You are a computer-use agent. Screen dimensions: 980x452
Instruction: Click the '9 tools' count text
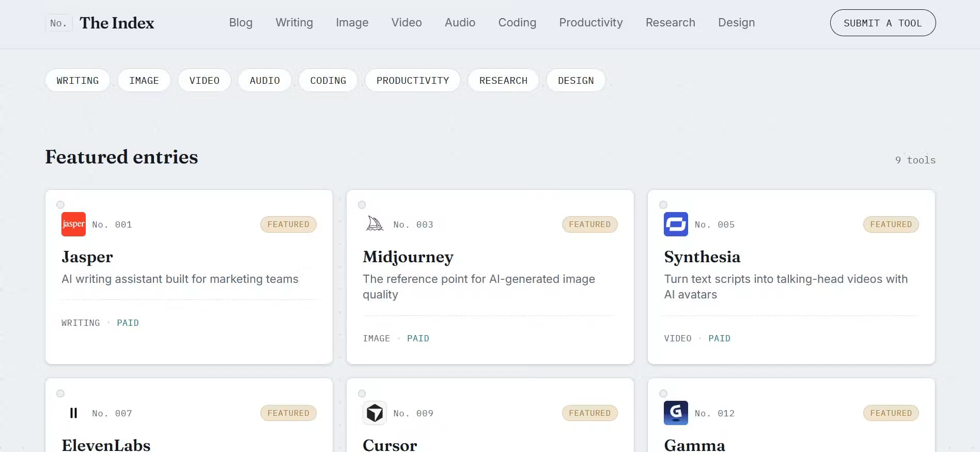click(915, 160)
